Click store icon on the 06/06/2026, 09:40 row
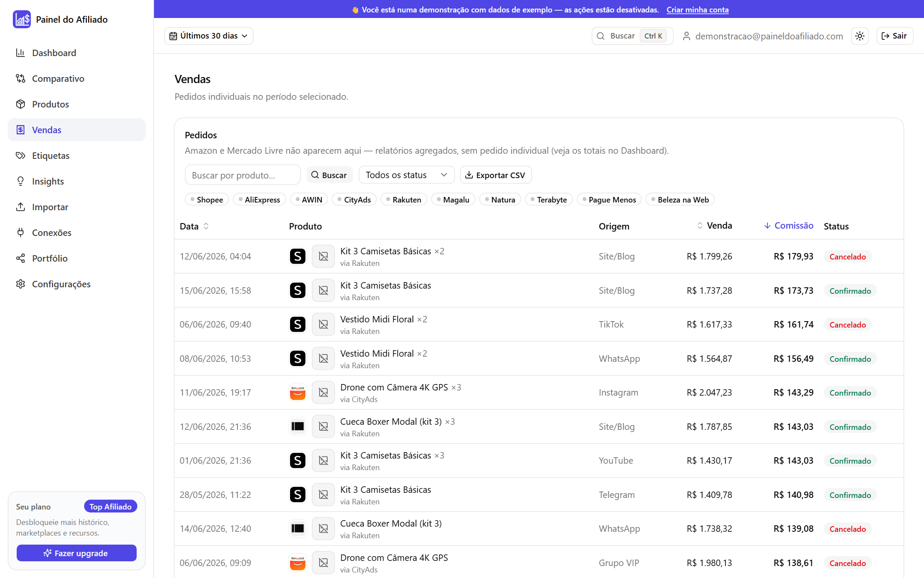Viewport: 924px width, 578px height. pyautogui.click(x=298, y=325)
